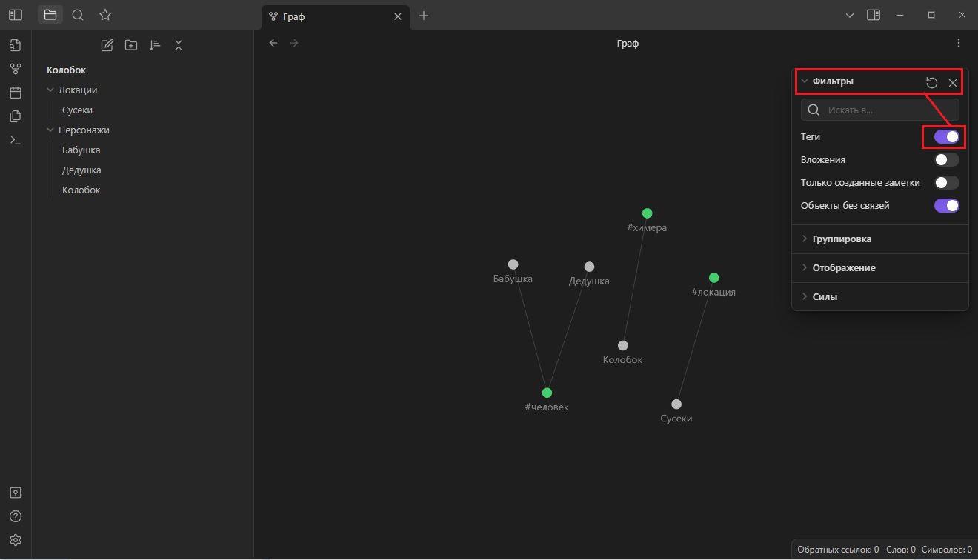Close the graph settings panel
The height and width of the screenshot is (560, 978).
953,83
